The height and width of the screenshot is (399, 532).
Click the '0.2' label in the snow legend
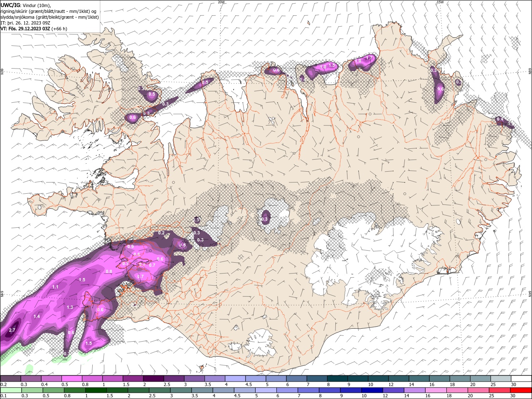(3, 384)
